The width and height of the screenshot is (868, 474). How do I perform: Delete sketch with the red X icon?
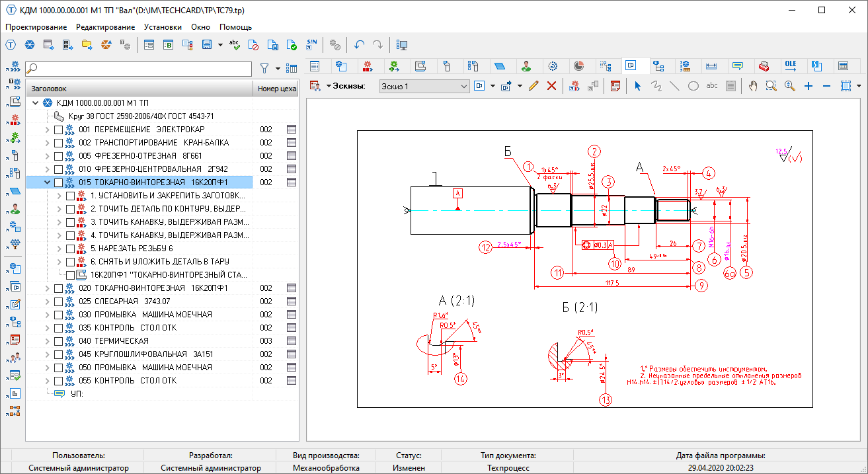(x=551, y=86)
